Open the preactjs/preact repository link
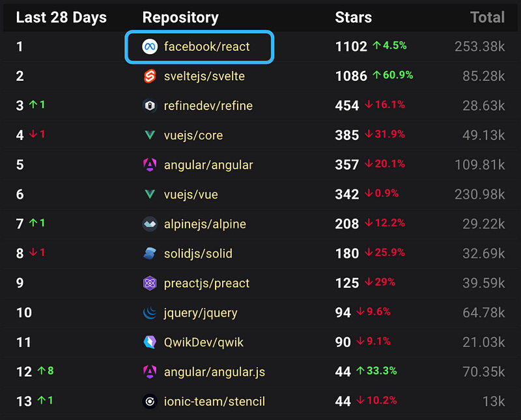Viewport: 521px width, 420px height. 206,283
